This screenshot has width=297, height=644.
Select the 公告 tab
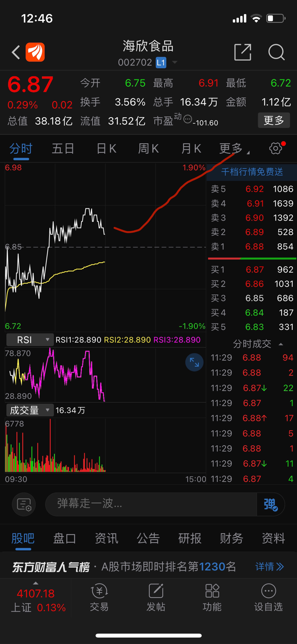pos(148,538)
